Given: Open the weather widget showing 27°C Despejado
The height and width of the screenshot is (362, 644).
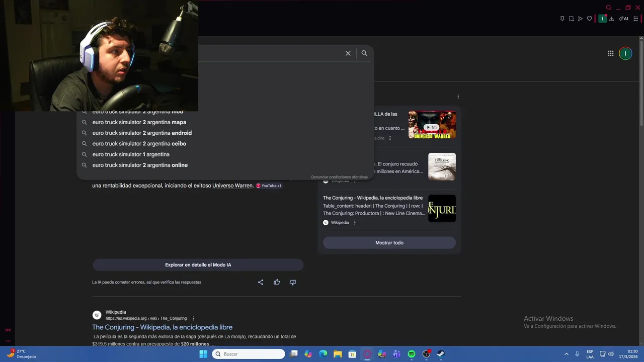Looking at the screenshot, I should coord(21,354).
